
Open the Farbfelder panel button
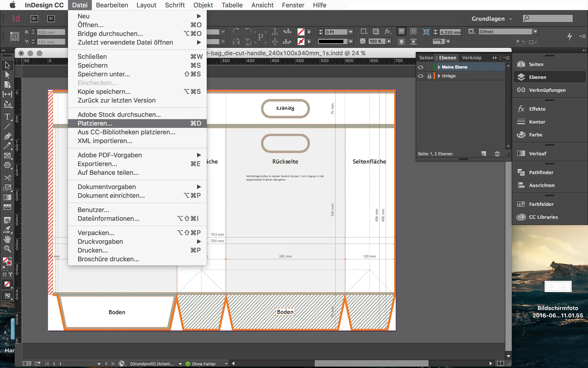point(541,204)
